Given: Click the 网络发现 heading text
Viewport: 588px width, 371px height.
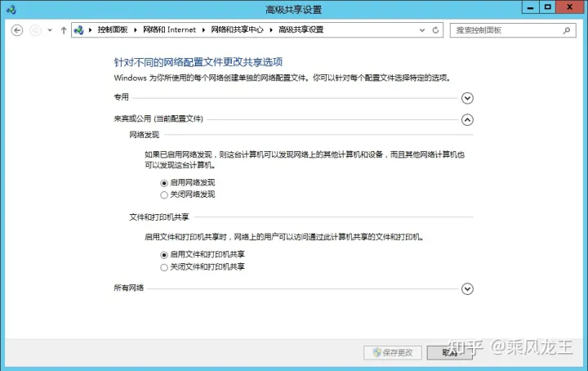Looking at the screenshot, I should click(x=145, y=135).
